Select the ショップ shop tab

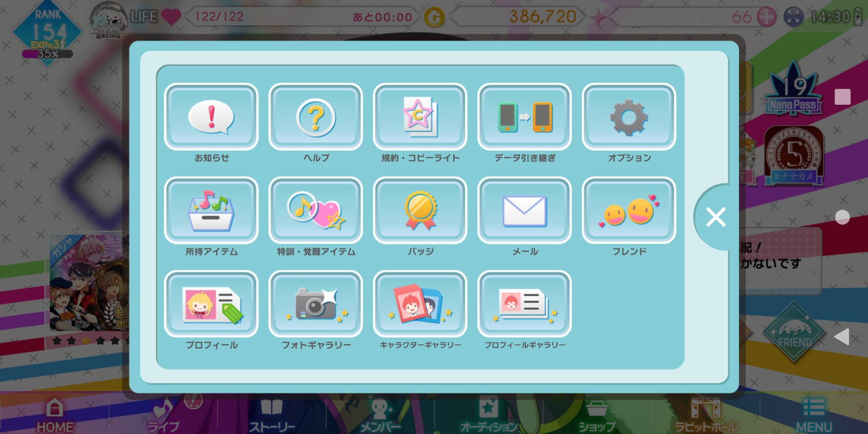(x=597, y=416)
